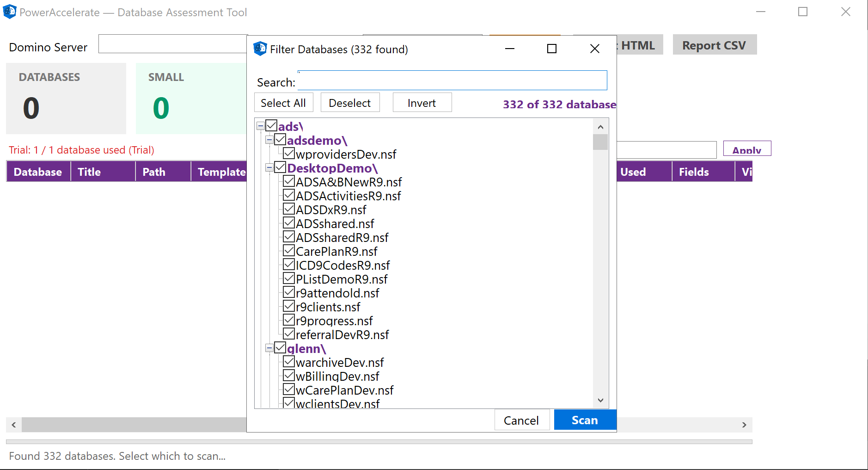
Task: Deselect the glenn\ folder checkbox
Action: pos(280,347)
